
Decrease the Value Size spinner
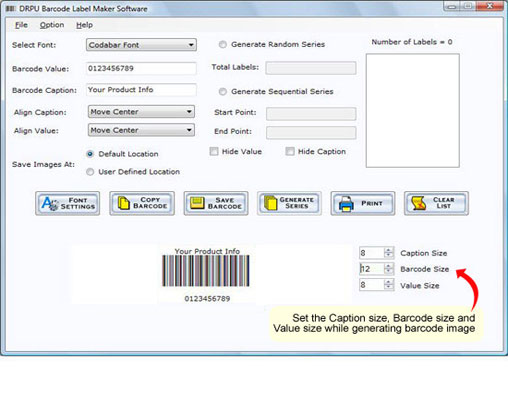pyautogui.click(x=388, y=287)
